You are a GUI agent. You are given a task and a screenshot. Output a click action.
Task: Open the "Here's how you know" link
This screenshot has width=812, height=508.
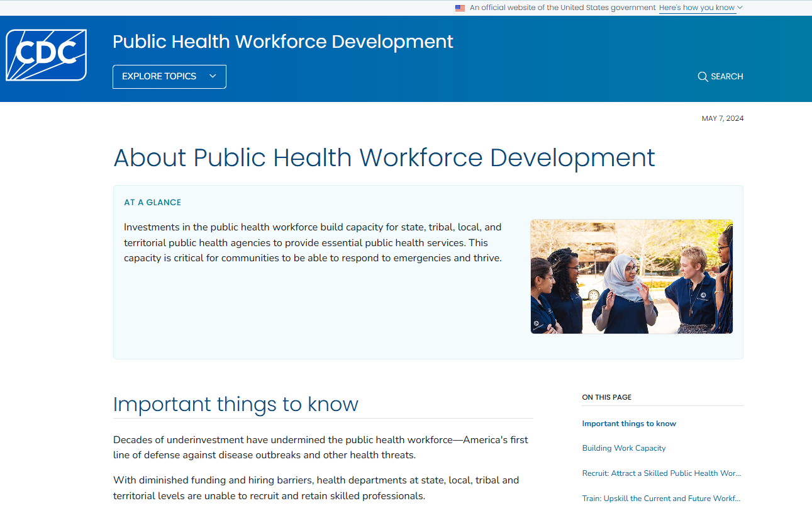tap(697, 8)
